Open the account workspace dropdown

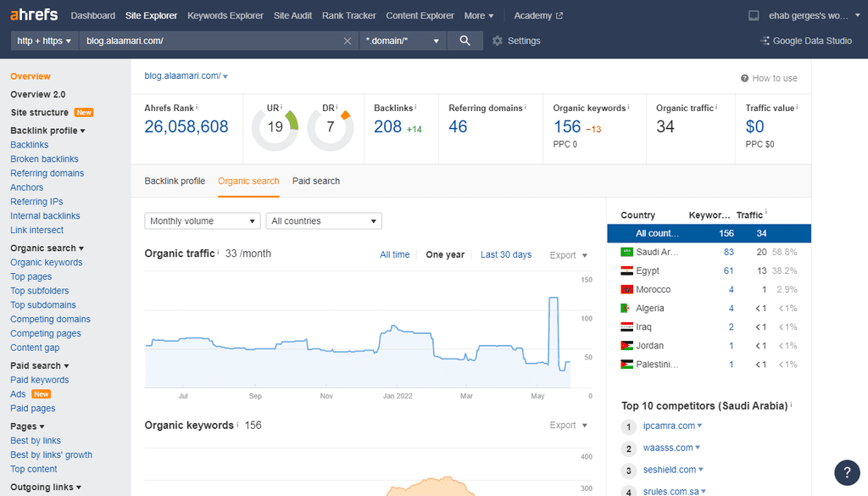click(x=814, y=15)
